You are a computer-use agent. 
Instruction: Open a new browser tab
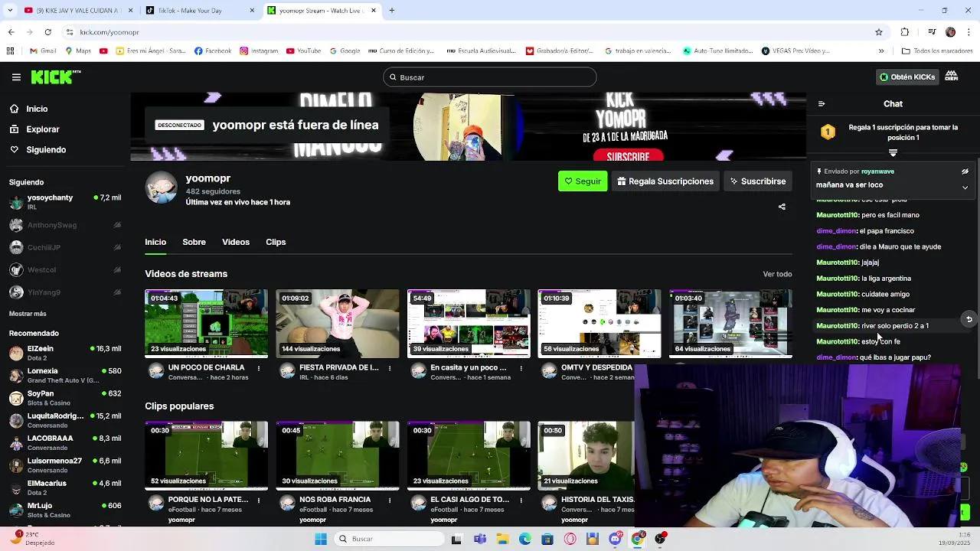pos(392,11)
